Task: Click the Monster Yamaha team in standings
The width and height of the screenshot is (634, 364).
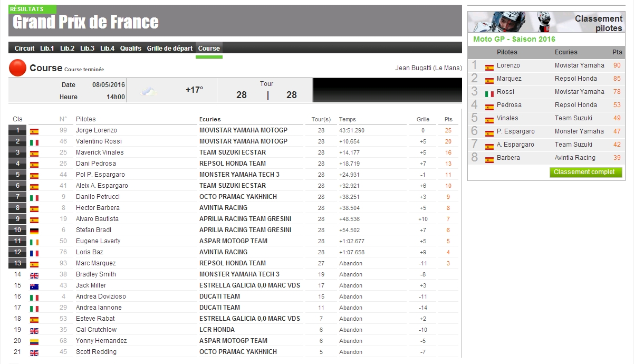Action: (x=579, y=131)
